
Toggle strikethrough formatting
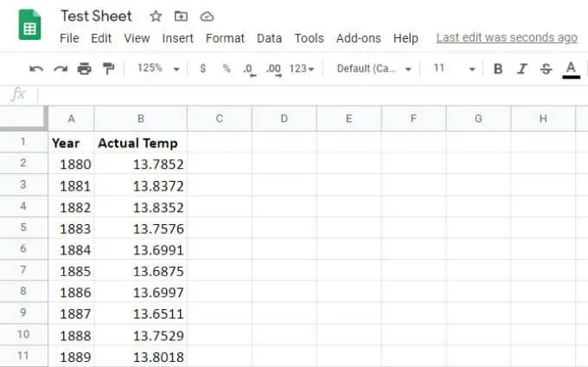tap(546, 68)
